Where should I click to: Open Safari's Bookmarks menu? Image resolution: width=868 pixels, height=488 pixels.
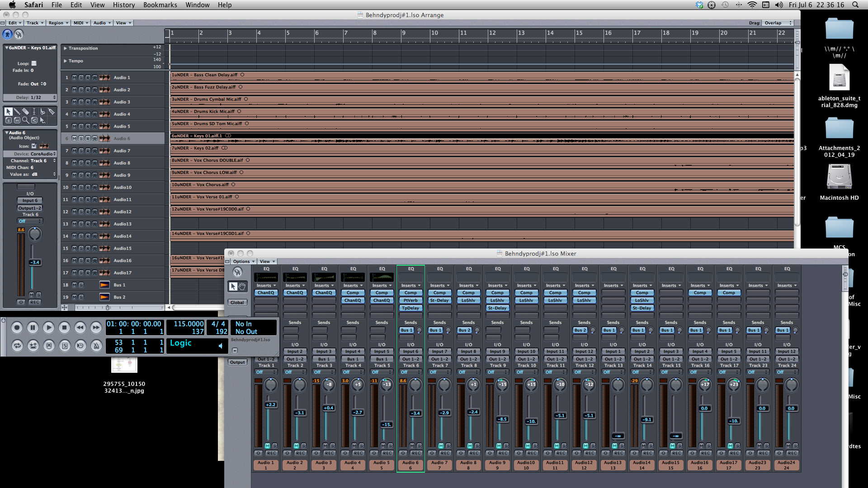click(x=160, y=5)
